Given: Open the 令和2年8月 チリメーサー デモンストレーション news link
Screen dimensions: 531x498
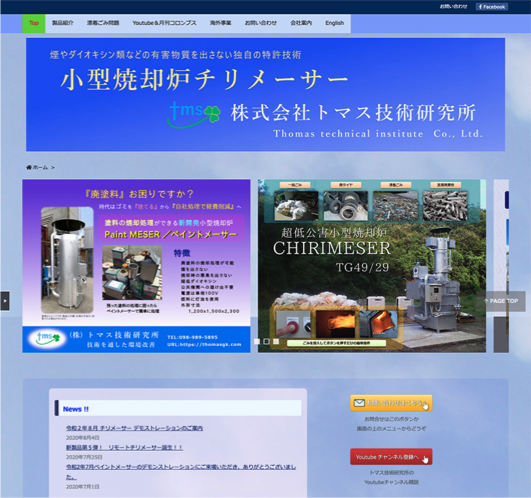Looking at the screenshot, I should point(134,428).
